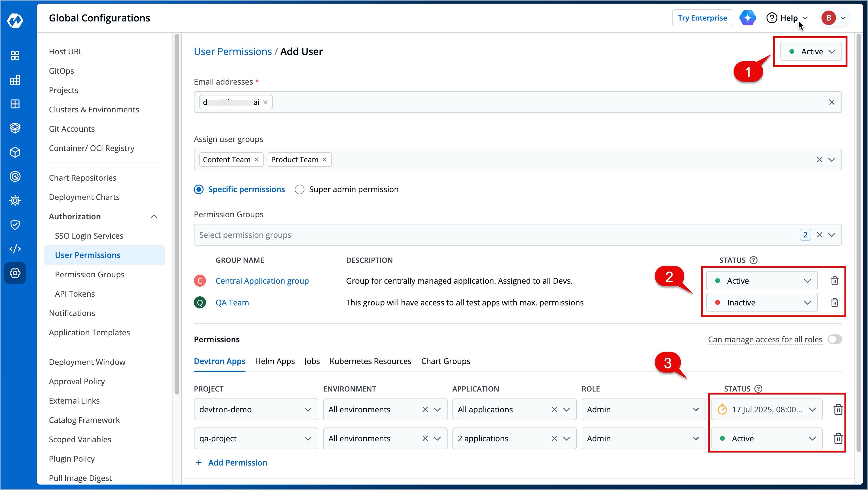This screenshot has height=490, width=868.
Task: Switch to Helm Apps tab
Action: pos(275,361)
